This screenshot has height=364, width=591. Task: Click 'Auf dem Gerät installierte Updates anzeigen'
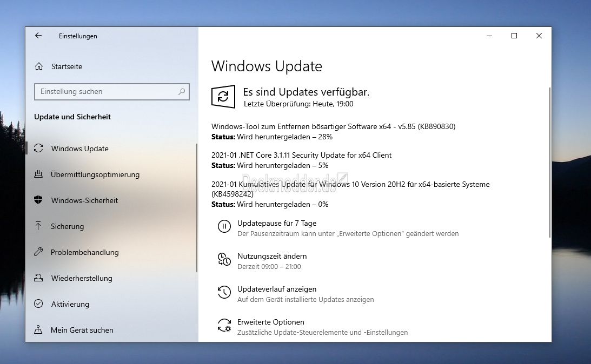pyautogui.click(x=306, y=300)
